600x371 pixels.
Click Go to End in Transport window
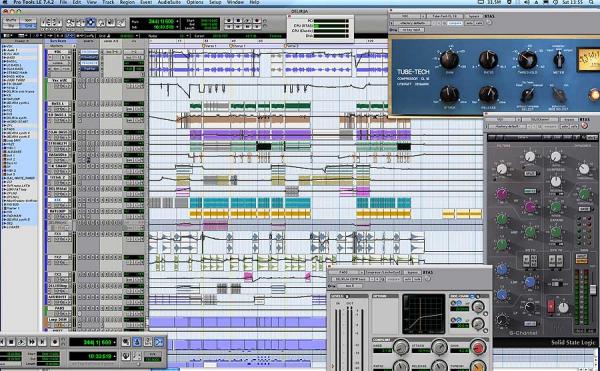[x=42, y=342]
